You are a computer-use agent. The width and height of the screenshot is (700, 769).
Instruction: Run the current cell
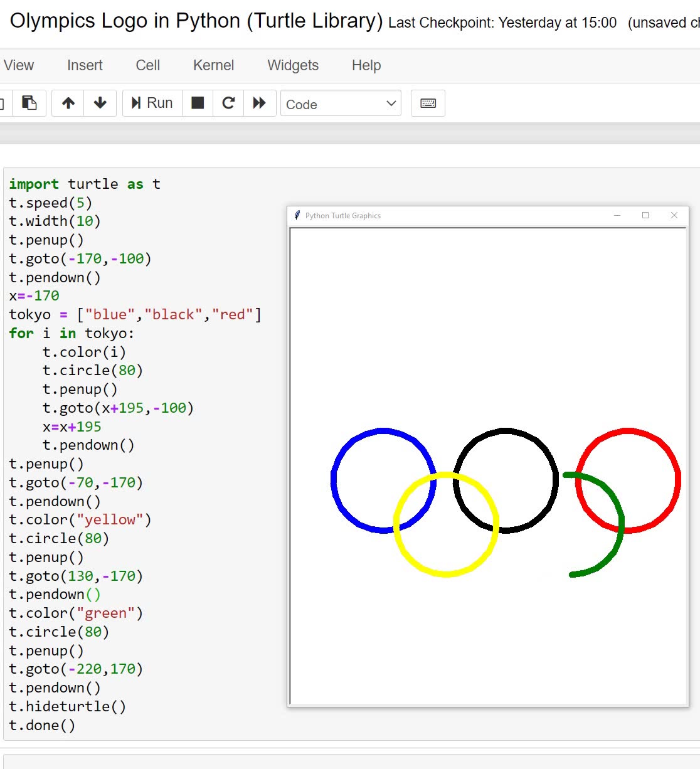[x=152, y=103]
